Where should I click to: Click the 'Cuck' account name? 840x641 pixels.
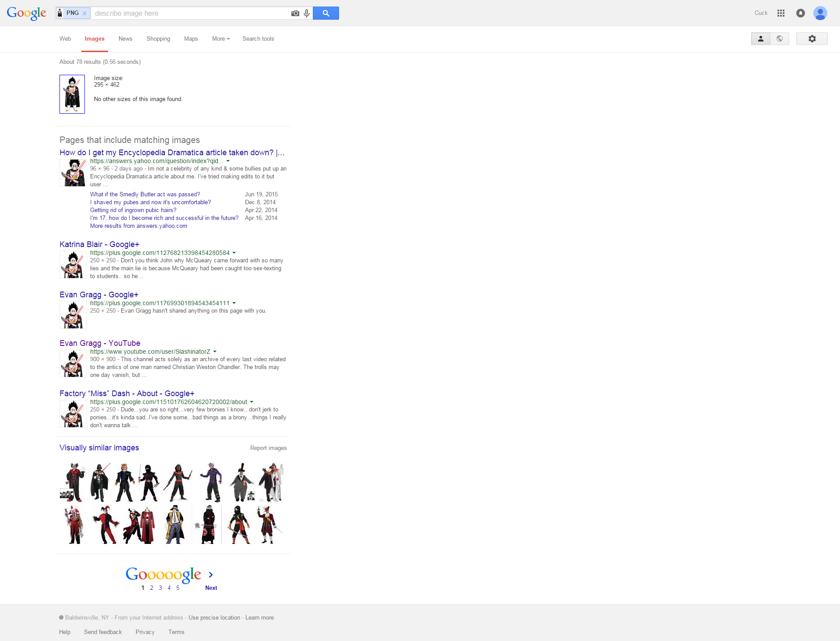coord(761,13)
